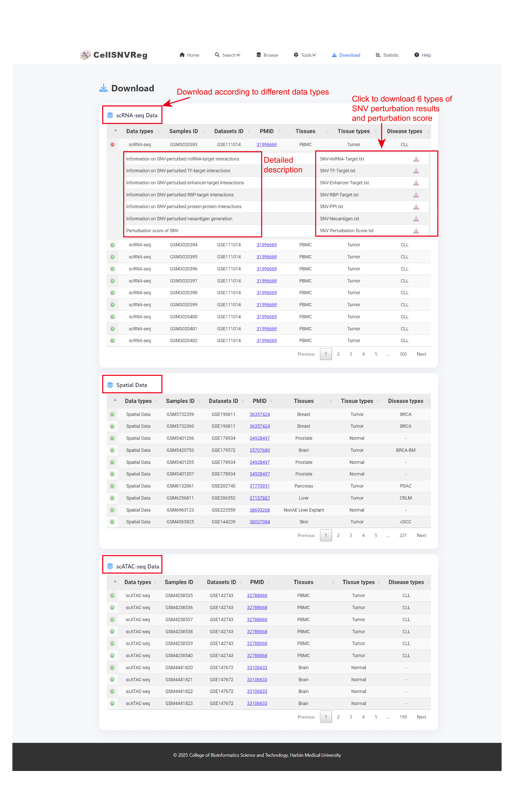Sort scATAC-seq table by PMID
This screenshot has width=514, height=812.
point(257,582)
